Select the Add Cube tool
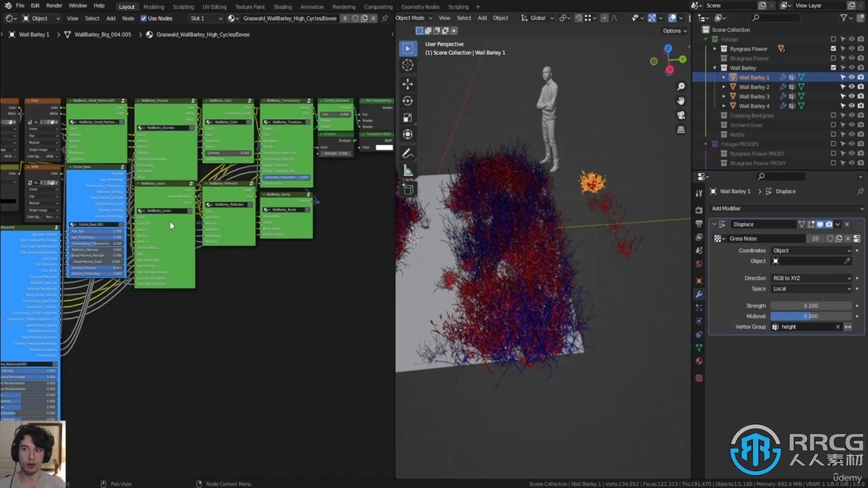The height and width of the screenshot is (488, 868). click(408, 190)
